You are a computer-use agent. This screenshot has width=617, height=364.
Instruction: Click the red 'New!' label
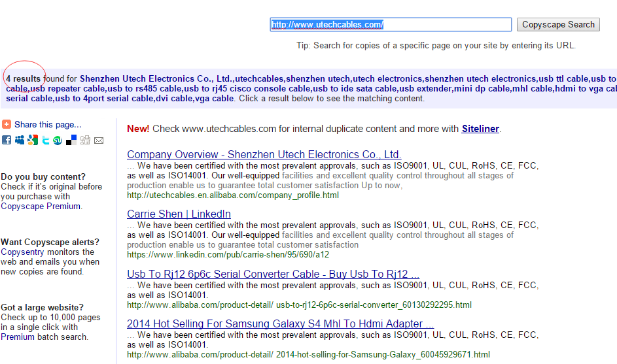(x=138, y=129)
